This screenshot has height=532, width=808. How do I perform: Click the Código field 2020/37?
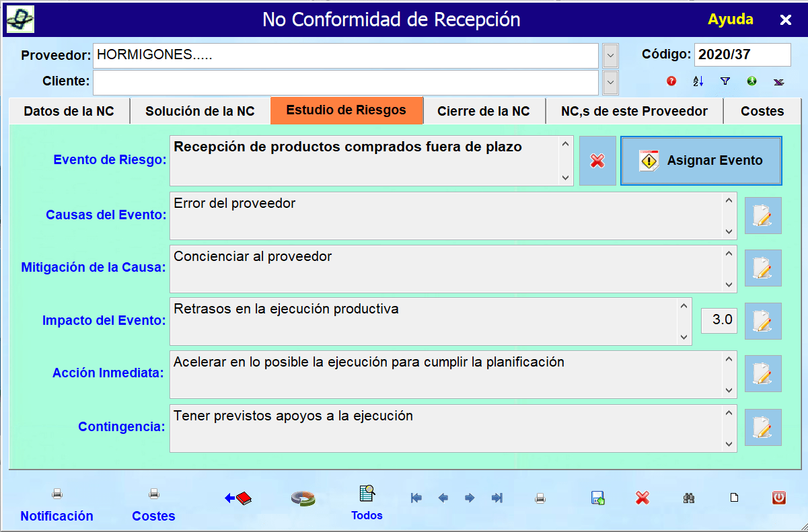(742, 55)
